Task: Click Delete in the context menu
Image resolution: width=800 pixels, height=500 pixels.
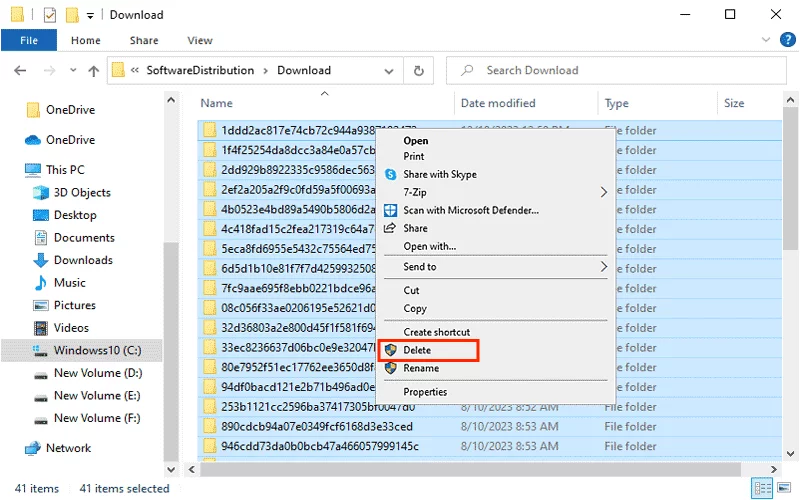Action: [x=428, y=350]
